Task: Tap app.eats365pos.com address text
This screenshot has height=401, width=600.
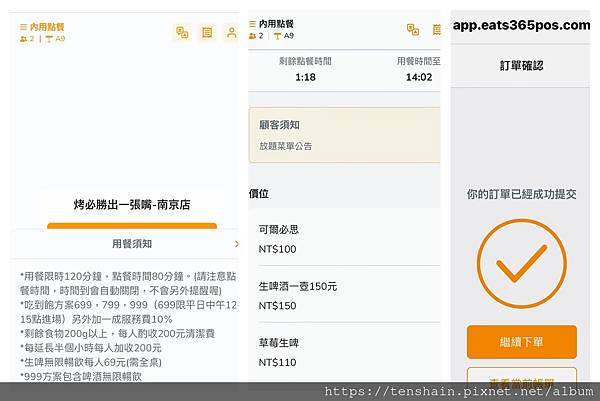Action: tap(522, 25)
